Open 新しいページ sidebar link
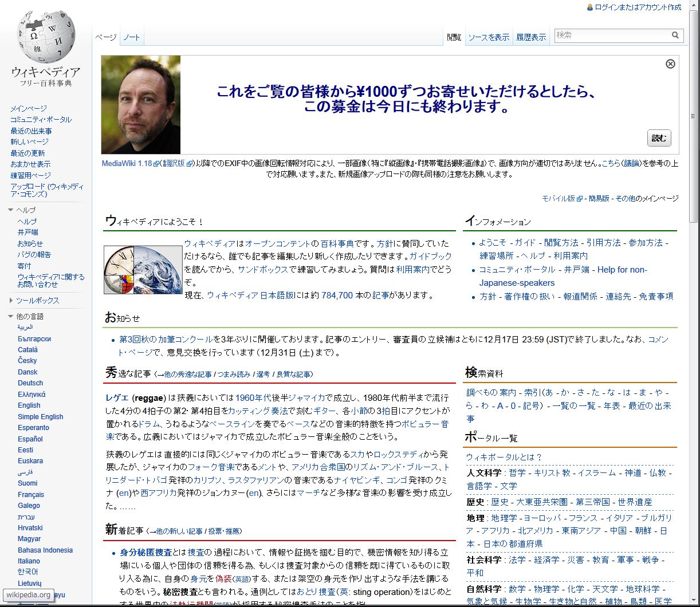The height and width of the screenshot is (607, 700). tap(29, 142)
